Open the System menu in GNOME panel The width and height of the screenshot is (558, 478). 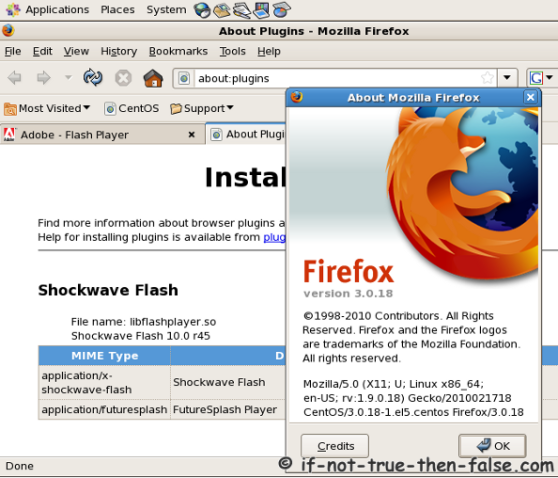[166, 9]
